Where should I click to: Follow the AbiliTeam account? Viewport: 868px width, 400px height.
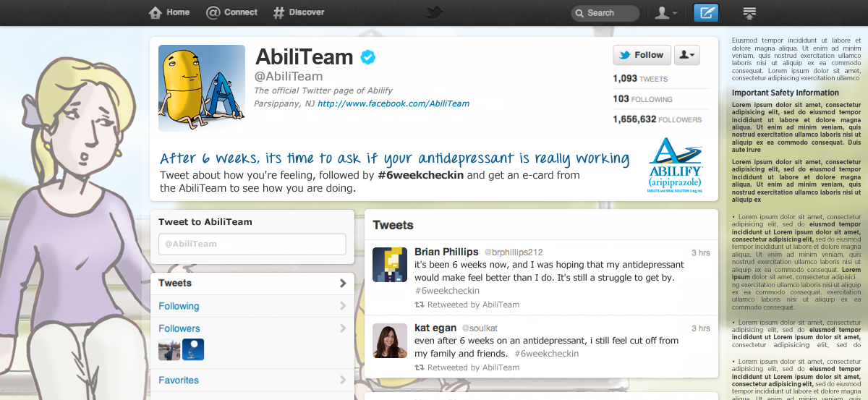[642, 55]
